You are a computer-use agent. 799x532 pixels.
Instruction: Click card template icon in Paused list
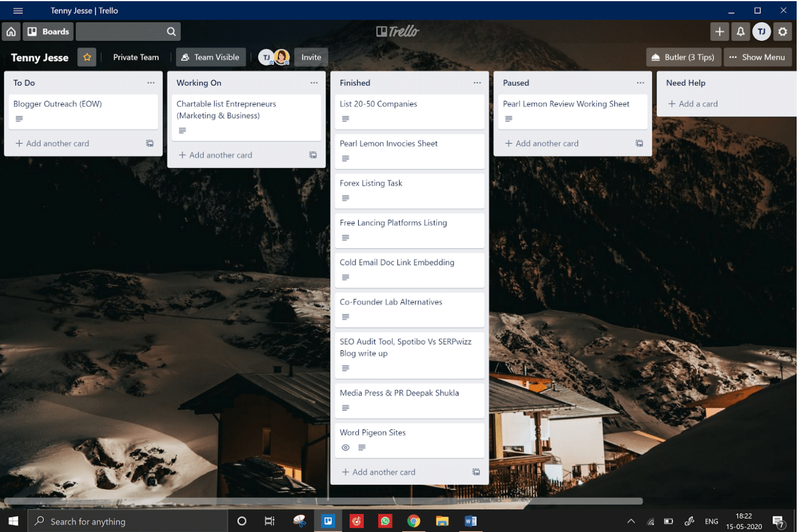click(x=640, y=144)
